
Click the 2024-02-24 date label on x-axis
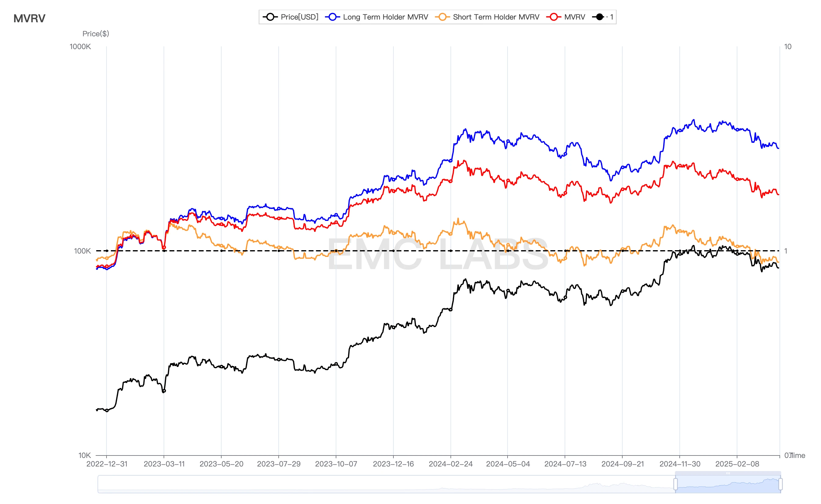pyautogui.click(x=450, y=464)
